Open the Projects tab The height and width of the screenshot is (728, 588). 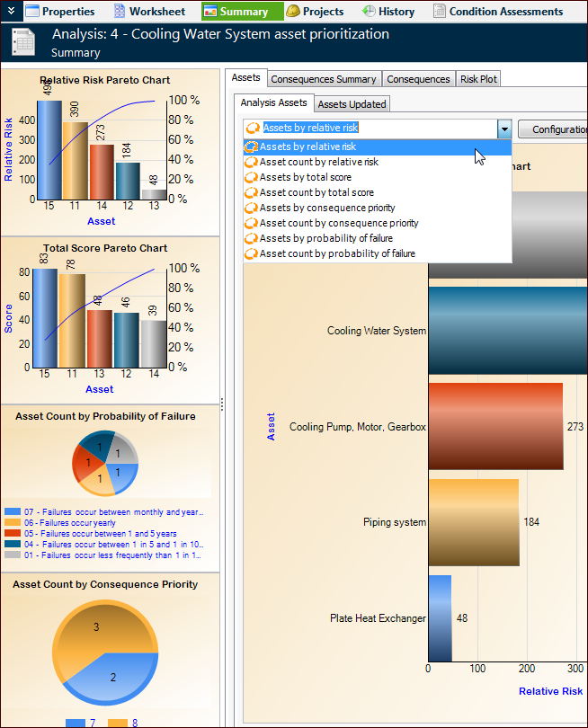pos(316,11)
